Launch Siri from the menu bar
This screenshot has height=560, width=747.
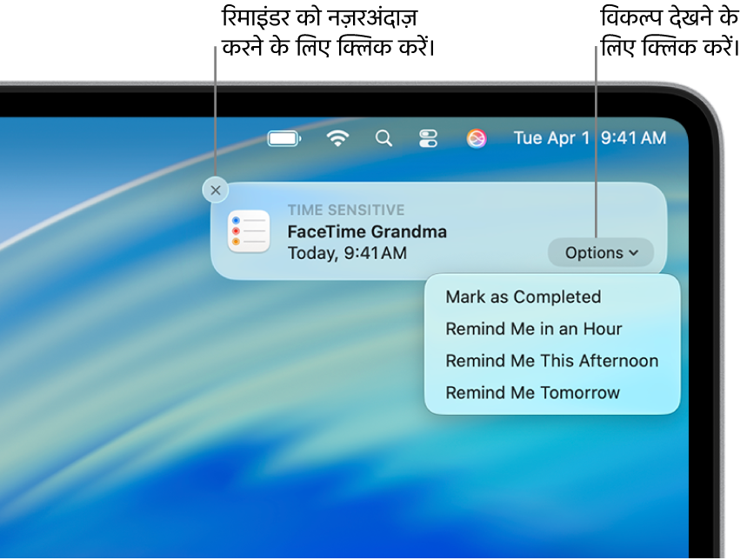pos(477,138)
